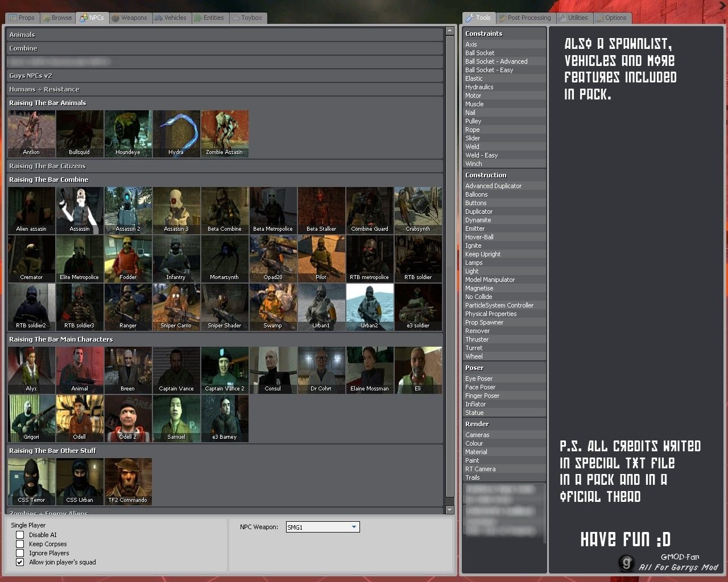Select the Beta Stalker NPC icon

321,210
